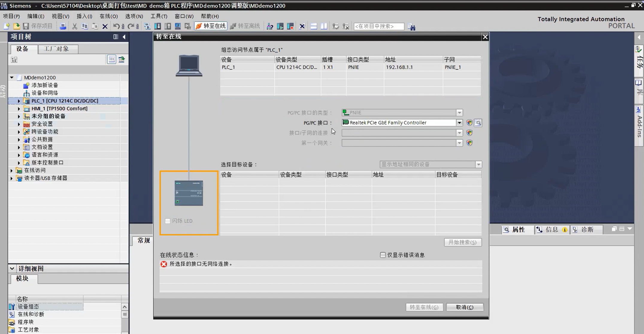644x334 pixels.
Task: Click the print toolbar icon
Action: pos(63,26)
